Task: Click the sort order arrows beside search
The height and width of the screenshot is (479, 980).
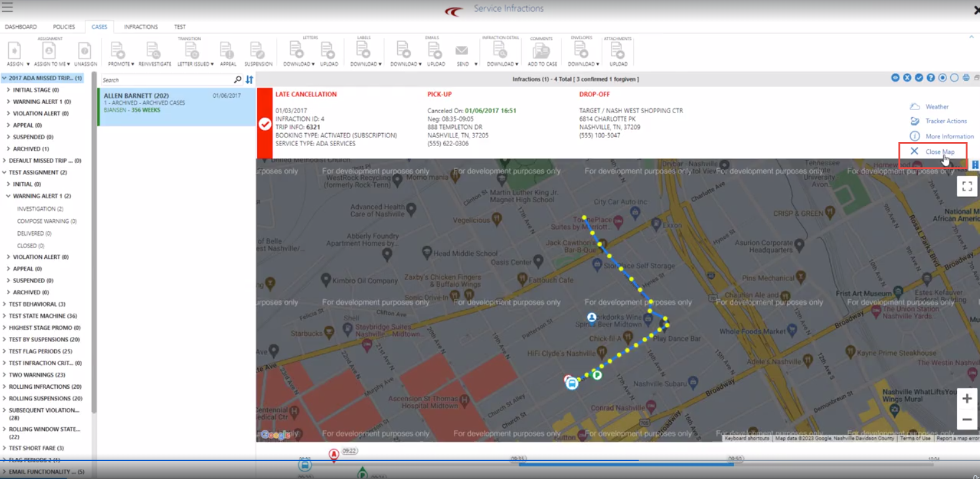Action: [x=249, y=80]
